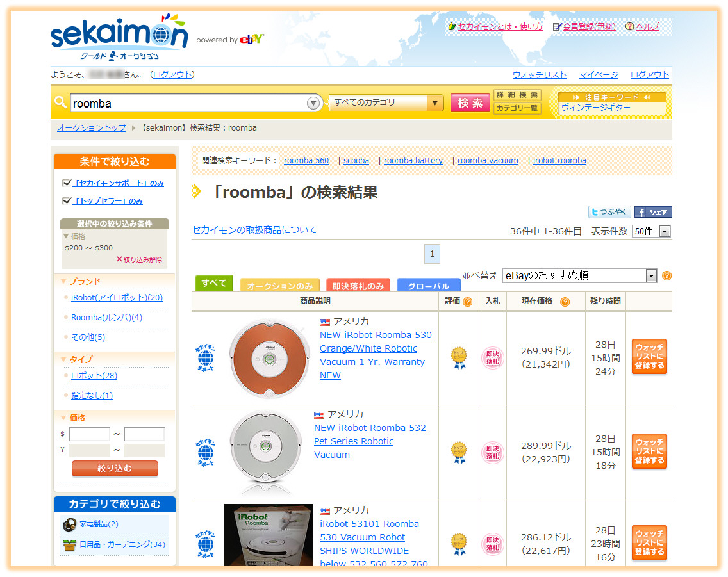
Task: Add iRobot 53101 Roomba to watch list
Action: point(649,542)
